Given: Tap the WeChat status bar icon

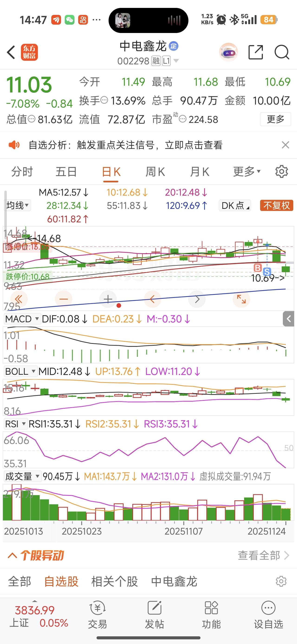Looking at the screenshot, I should (x=70, y=20).
